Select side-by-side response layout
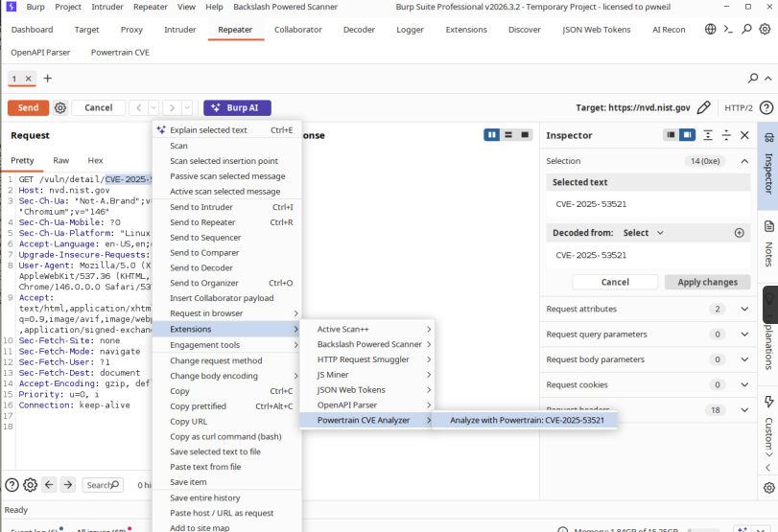778x532 pixels. click(x=492, y=135)
